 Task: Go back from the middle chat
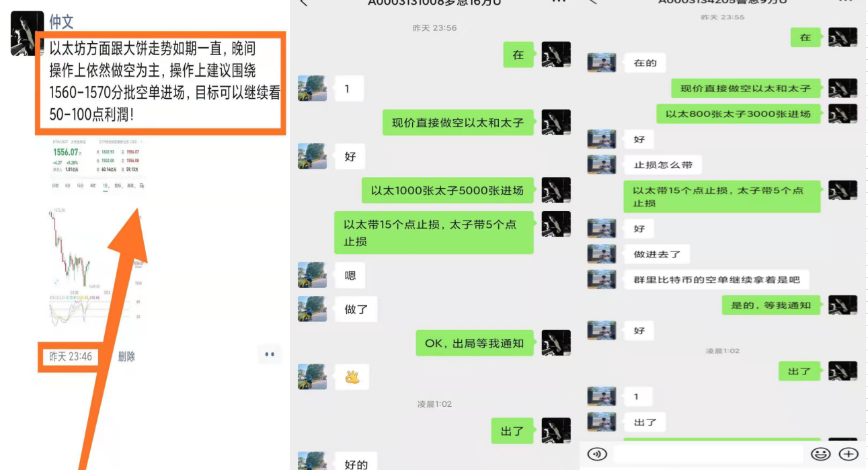tap(304, 3)
